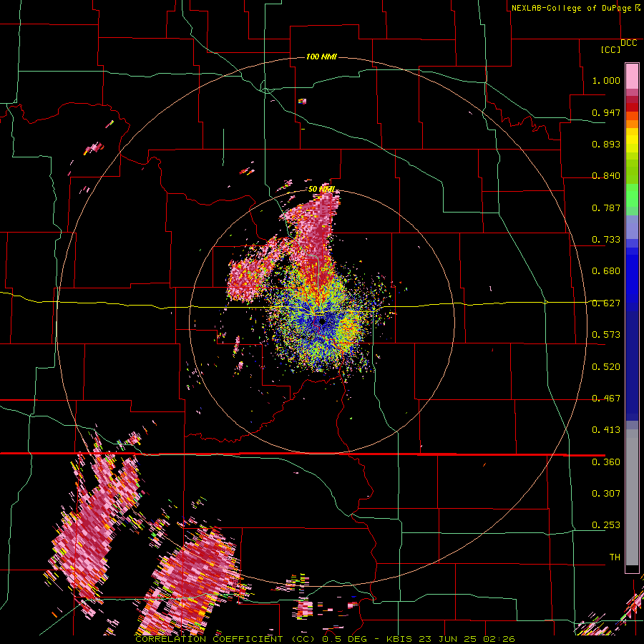This screenshot has height=644, width=644.
Task: Pick the pink top of the color bar
Action: (632, 76)
